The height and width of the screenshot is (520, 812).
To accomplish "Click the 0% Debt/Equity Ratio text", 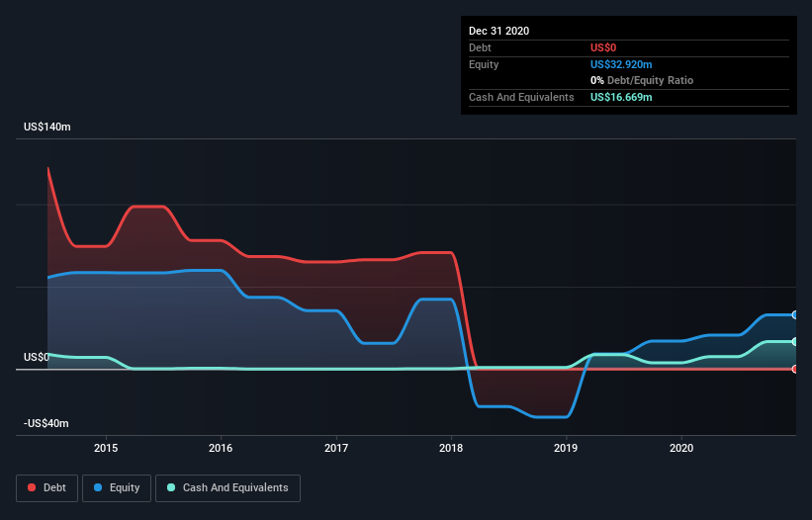I will click(642, 80).
